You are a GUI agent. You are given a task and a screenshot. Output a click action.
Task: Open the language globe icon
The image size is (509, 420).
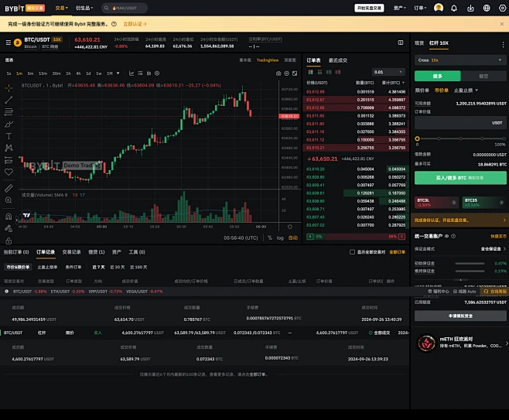pos(487,8)
